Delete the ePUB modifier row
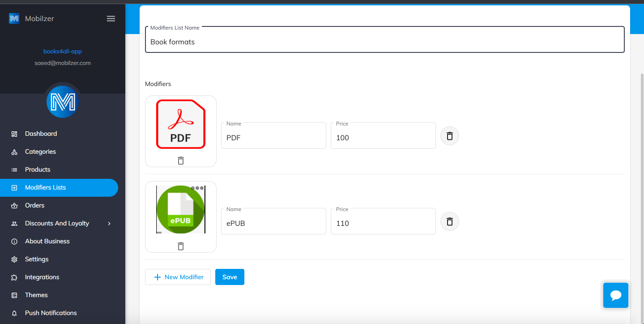Screen dimensions: 644x324 point(450,221)
